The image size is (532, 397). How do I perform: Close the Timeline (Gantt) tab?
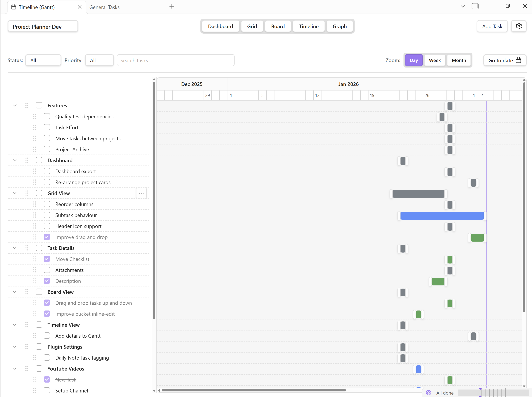80,7
